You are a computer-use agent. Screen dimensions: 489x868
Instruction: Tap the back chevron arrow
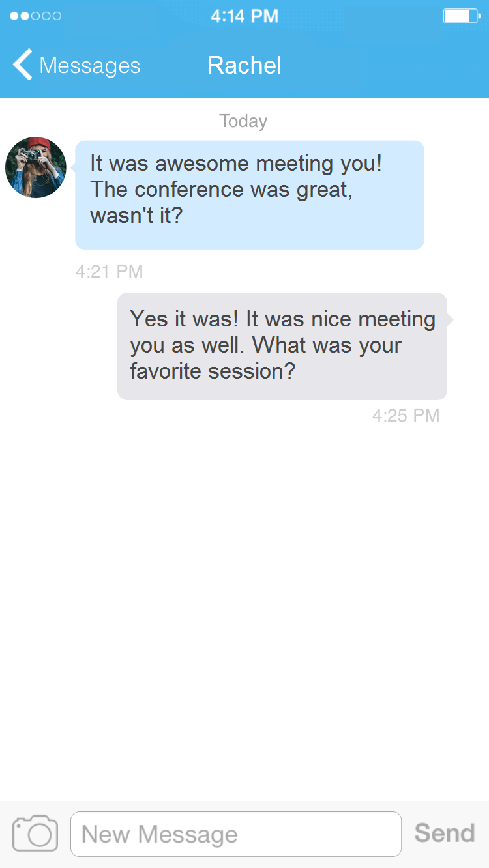pyautogui.click(x=21, y=65)
